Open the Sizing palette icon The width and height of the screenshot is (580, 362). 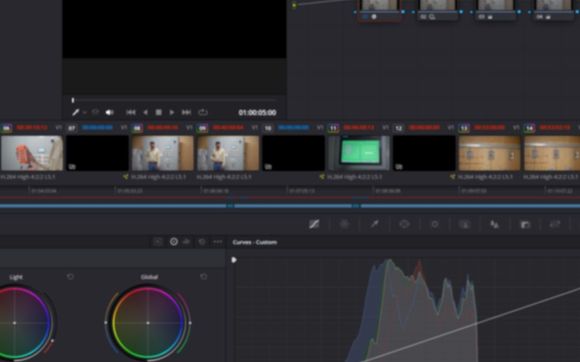(555, 224)
